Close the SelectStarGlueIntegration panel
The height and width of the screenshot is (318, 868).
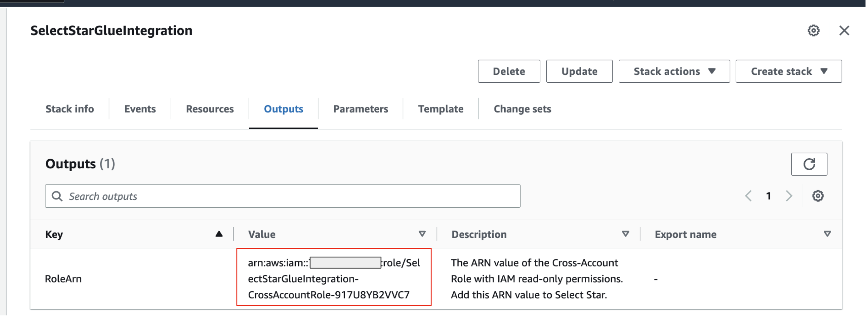[x=844, y=31]
